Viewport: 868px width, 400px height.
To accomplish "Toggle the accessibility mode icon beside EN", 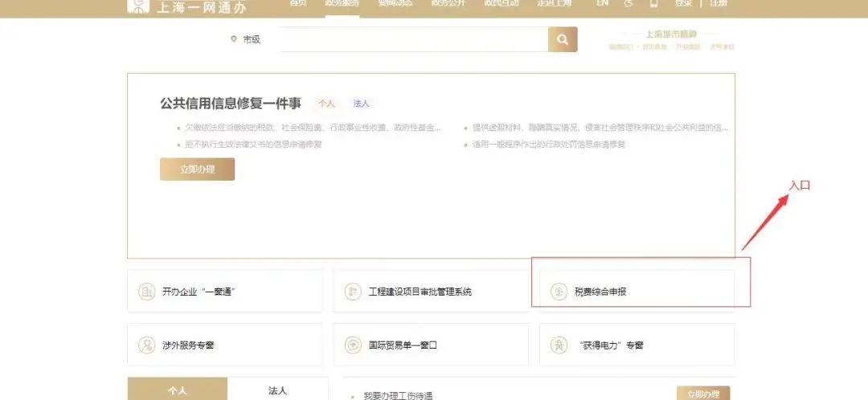I will coord(628,4).
